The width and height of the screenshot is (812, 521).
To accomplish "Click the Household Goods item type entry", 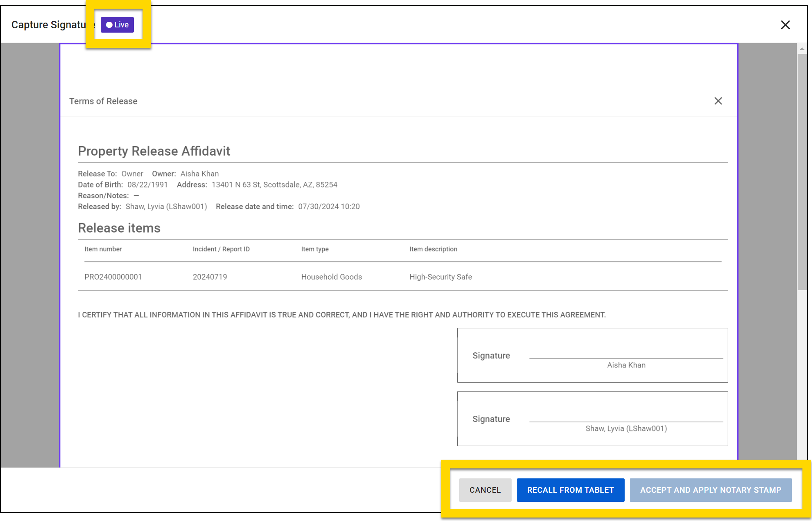I will (331, 277).
